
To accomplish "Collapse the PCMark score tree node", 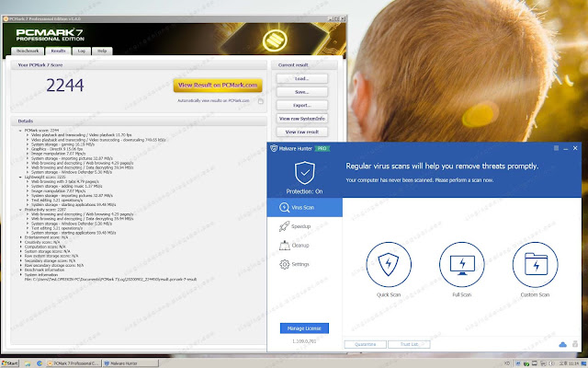I will coord(20,131).
